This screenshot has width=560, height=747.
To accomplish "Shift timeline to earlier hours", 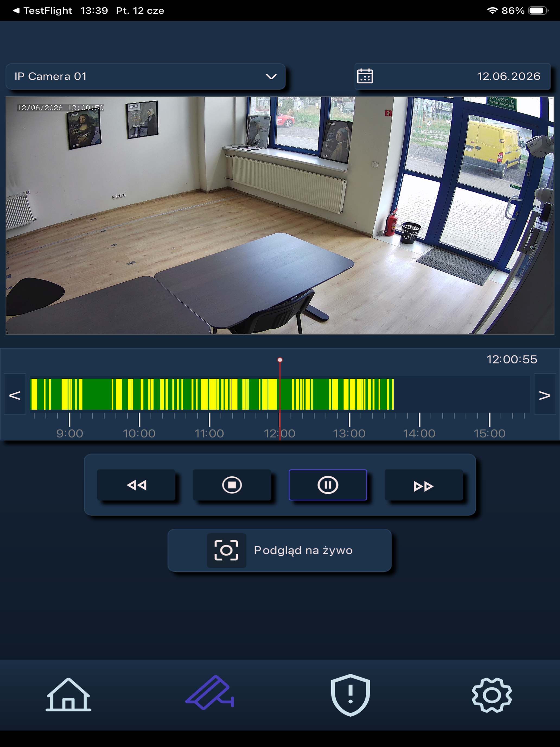I will (15, 394).
